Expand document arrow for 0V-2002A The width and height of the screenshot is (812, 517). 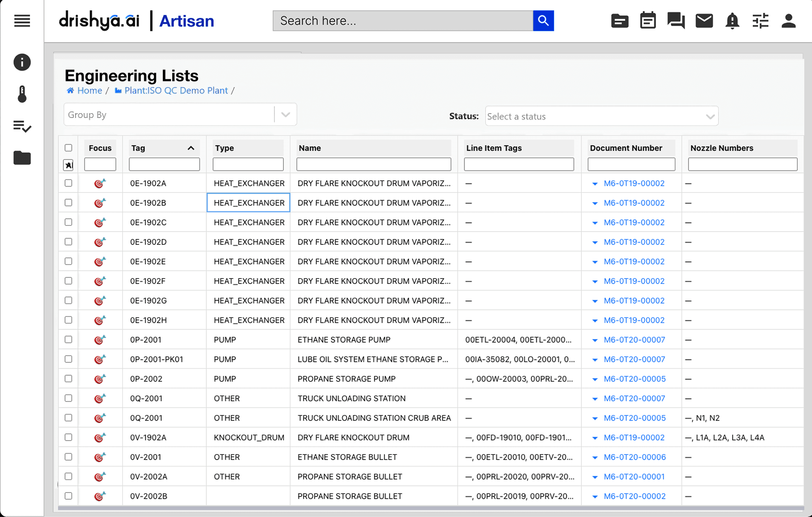point(595,477)
